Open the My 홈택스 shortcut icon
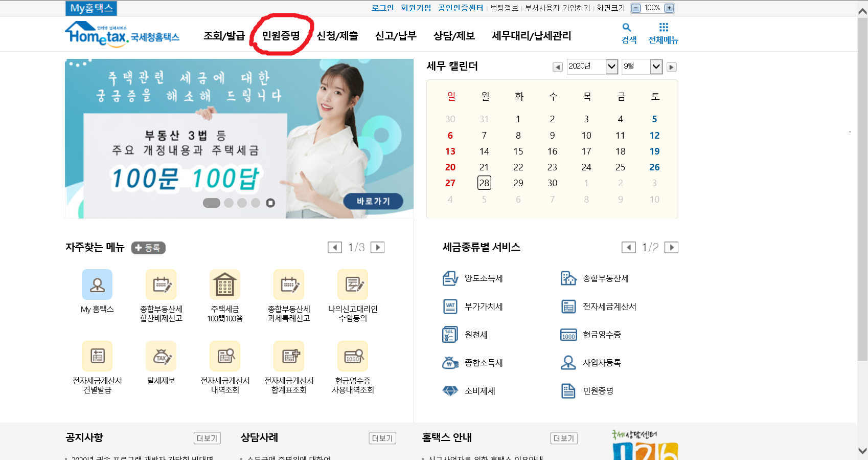Viewport: 868px width, 460px height. (x=97, y=284)
